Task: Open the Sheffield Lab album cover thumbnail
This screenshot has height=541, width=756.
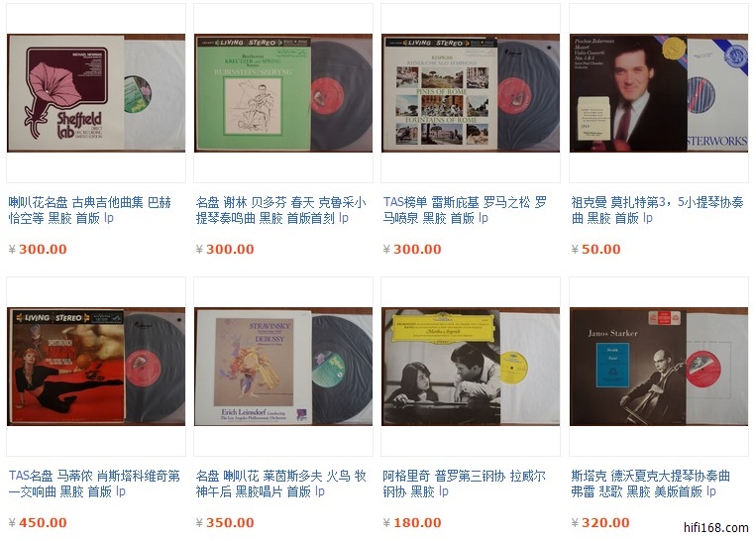Action: pyautogui.click(x=96, y=93)
